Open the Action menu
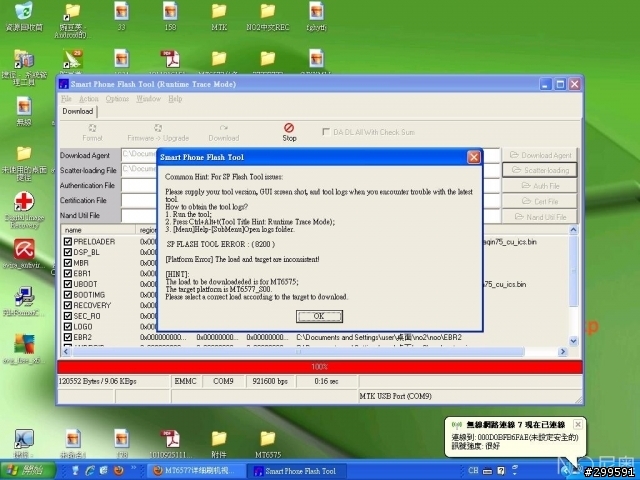Image resolution: width=640 pixels, height=480 pixels. 89,99
